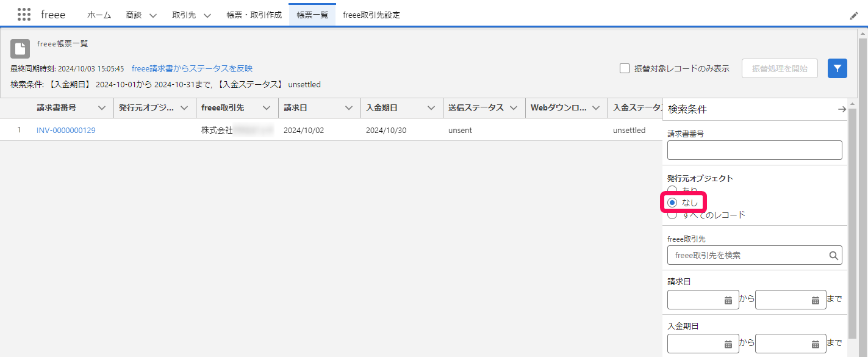The width and height of the screenshot is (868, 357).
Task: Click into 請求書番号 search input
Action: tap(755, 150)
